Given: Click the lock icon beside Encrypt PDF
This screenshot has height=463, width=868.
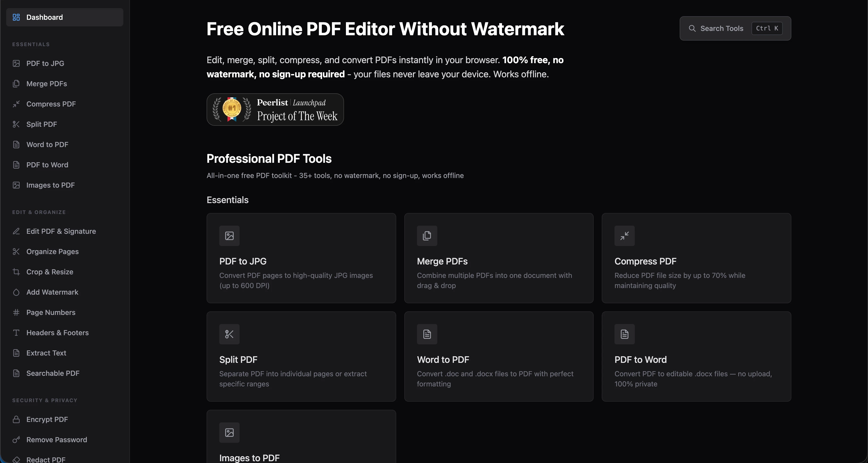Looking at the screenshot, I should pos(16,419).
